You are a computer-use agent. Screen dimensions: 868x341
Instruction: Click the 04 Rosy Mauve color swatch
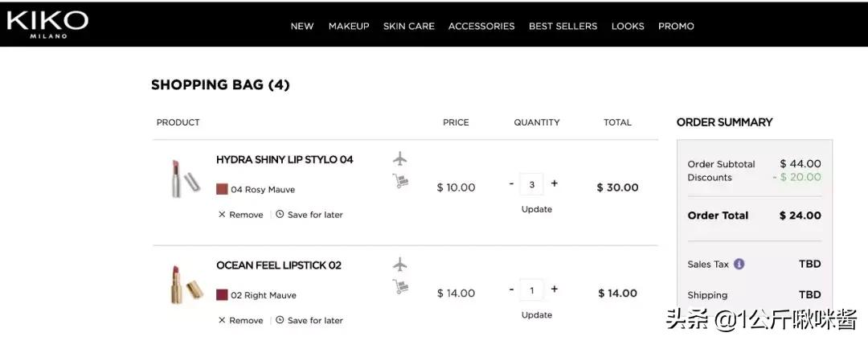pyautogui.click(x=222, y=190)
